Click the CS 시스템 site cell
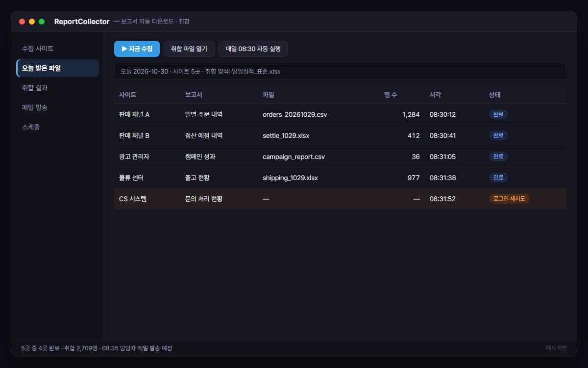588x368 pixels. pos(133,199)
